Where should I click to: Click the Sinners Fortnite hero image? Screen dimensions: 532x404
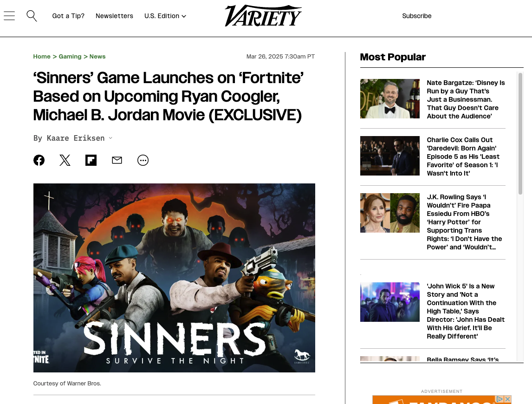point(174,278)
